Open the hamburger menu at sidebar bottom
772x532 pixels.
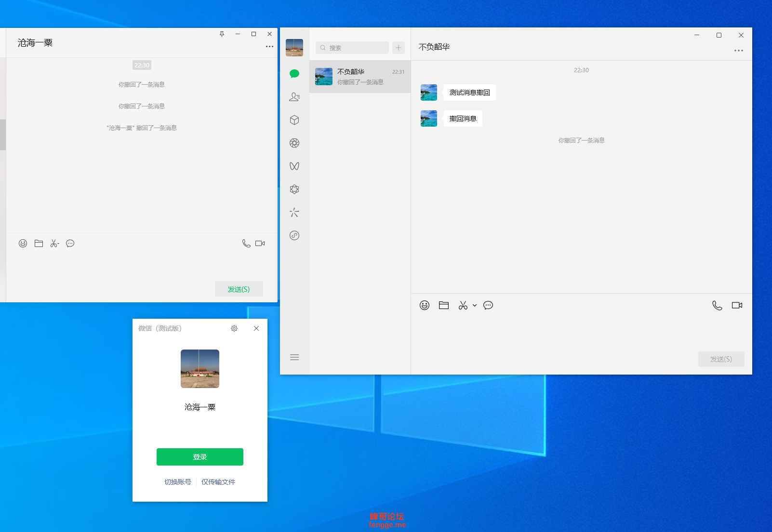(294, 357)
